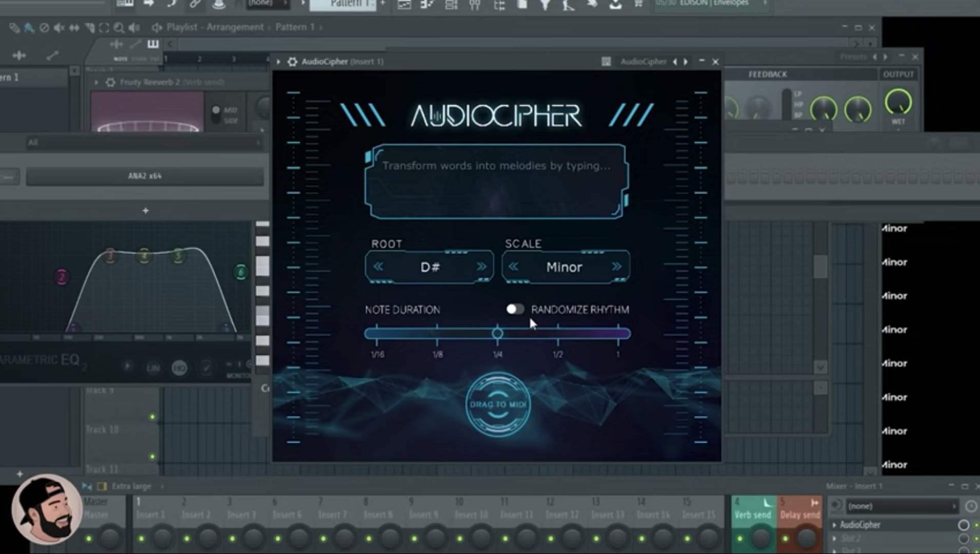Click the right chevron to change the Root note
Viewport: 980px width, 554px height.
[481, 267]
